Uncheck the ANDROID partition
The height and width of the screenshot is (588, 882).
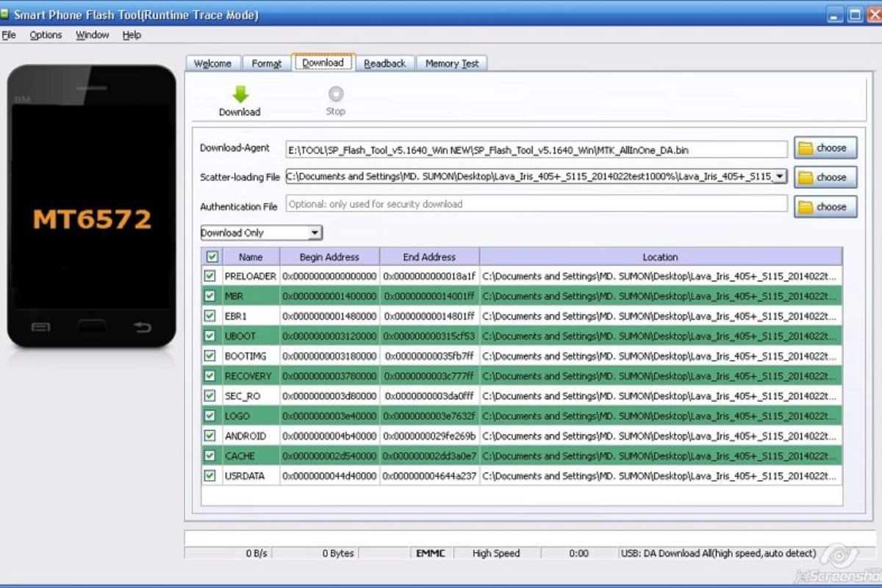pos(209,436)
